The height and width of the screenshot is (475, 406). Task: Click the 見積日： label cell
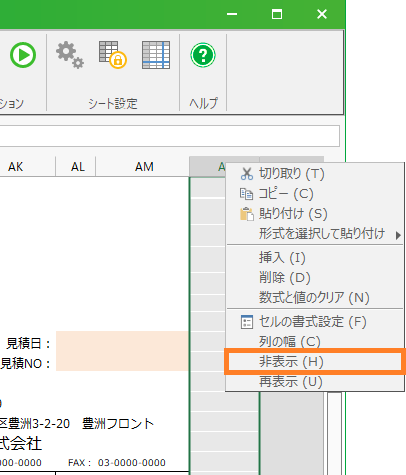28,343
